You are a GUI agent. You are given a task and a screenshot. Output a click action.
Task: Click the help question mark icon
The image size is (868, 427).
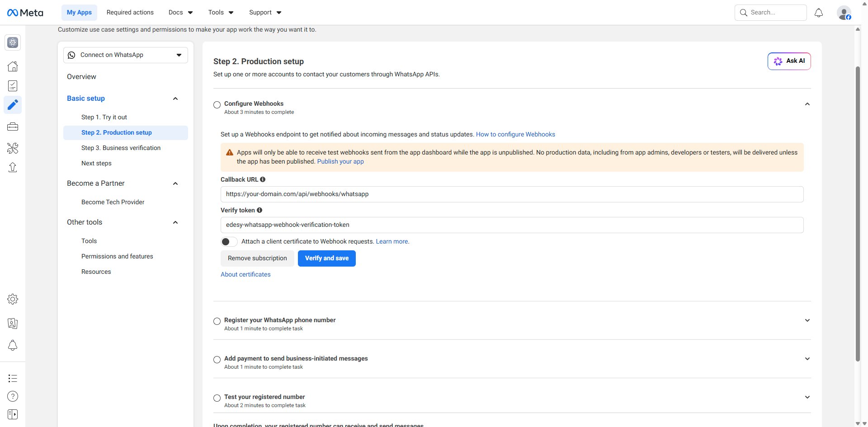click(x=13, y=396)
